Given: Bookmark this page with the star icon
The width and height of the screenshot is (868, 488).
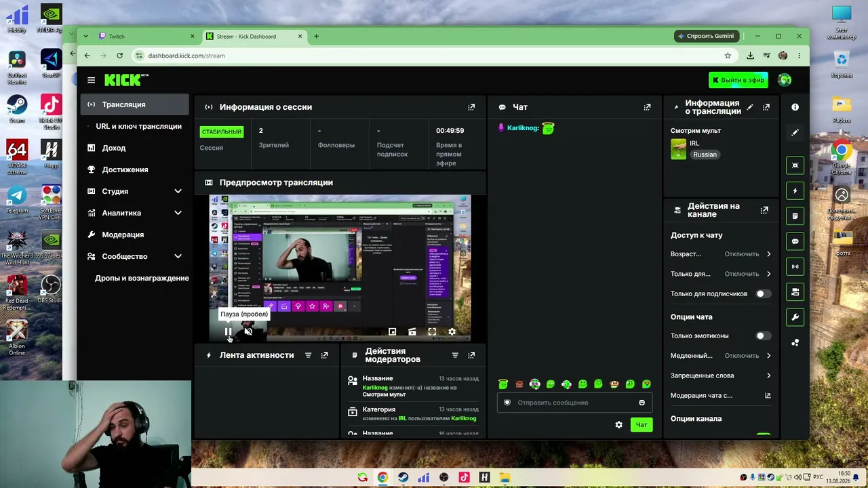Looking at the screenshot, I should click(728, 56).
